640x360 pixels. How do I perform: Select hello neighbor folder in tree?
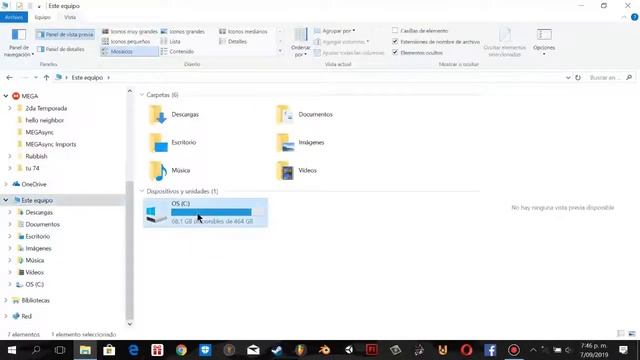pyautogui.click(x=44, y=120)
